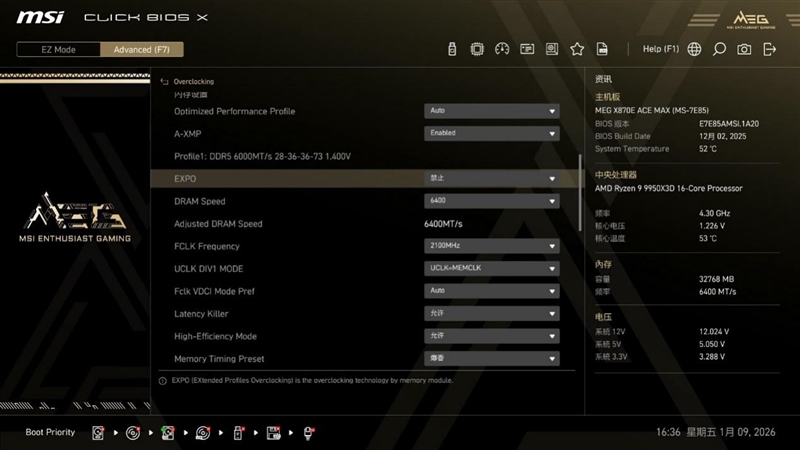Open Optimized Performance Profile dropdown

(491, 111)
